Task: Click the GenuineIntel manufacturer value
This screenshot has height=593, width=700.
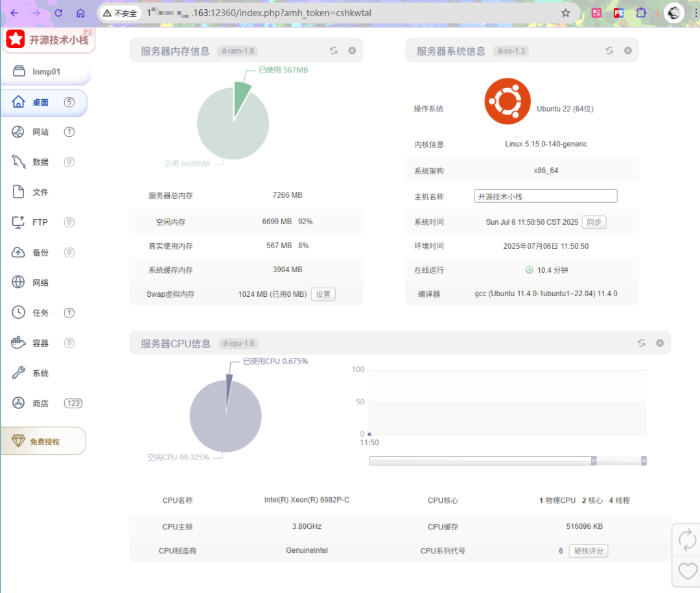Action: click(307, 550)
